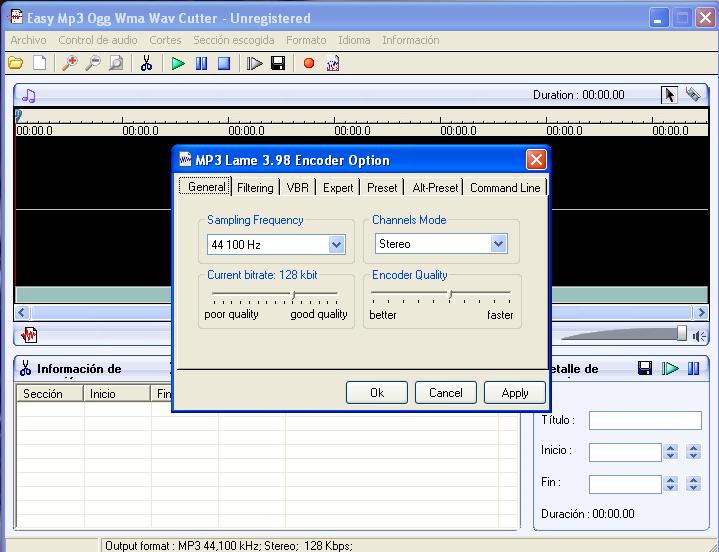Click scissors icon in Información de panel
The height and width of the screenshot is (552, 719).
(25, 368)
